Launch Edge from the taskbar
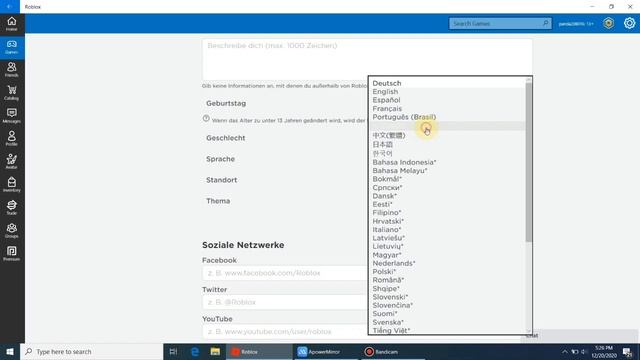The image size is (640, 360). 195,351
